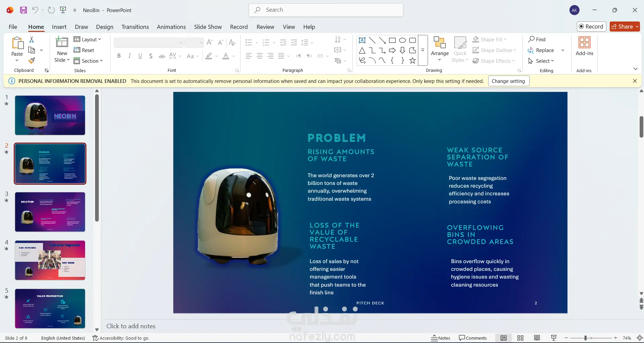The height and width of the screenshot is (343, 644).
Task: Switch to Slide Sorter view
Action: pyautogui.click(x=520, y=338)
